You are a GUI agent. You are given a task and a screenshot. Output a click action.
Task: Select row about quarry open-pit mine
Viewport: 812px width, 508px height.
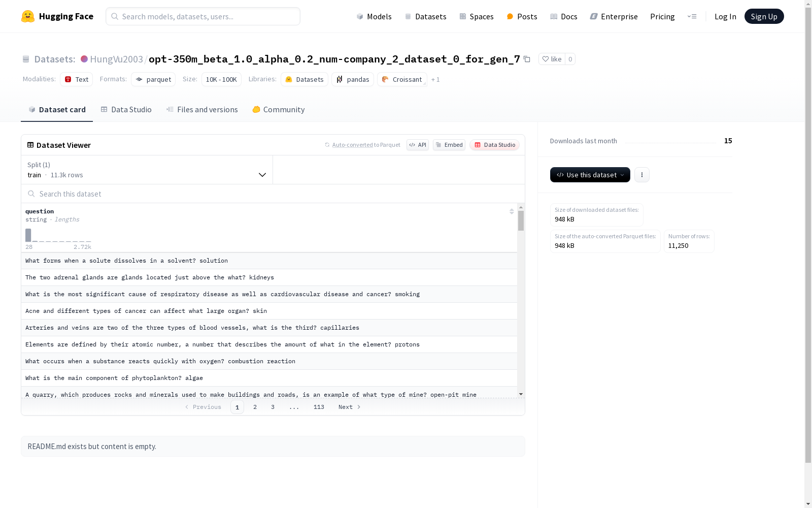pos(269,393)
